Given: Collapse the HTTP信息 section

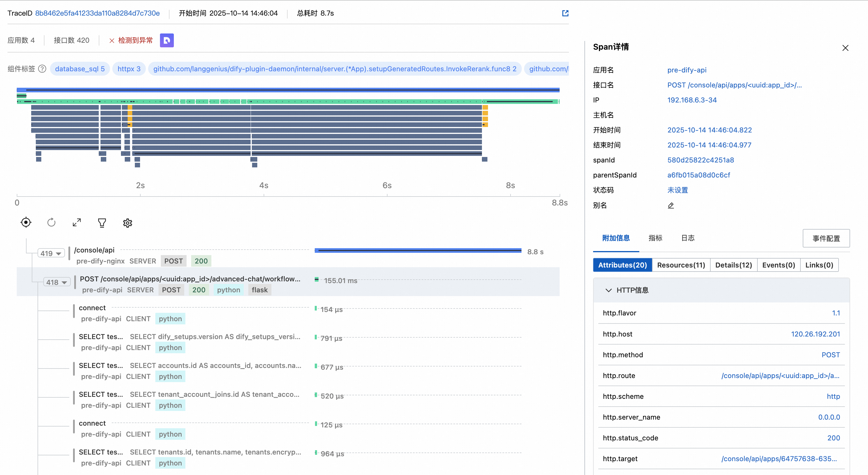Looking at the screenshot, I should click(x=608, y=290).
